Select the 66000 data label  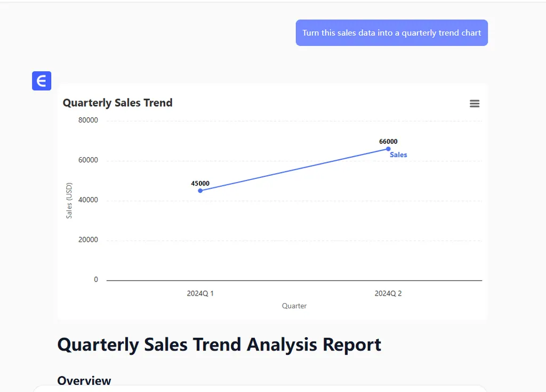coord(388,142)
